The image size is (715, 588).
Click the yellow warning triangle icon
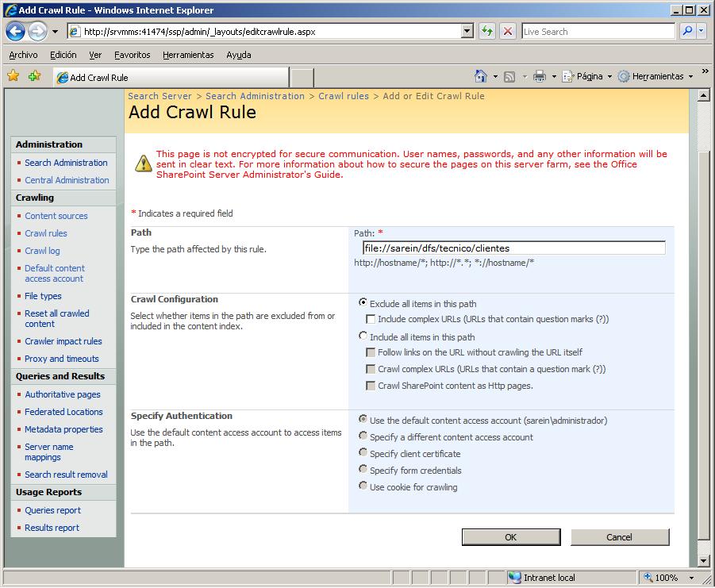(x=143, y=163)
